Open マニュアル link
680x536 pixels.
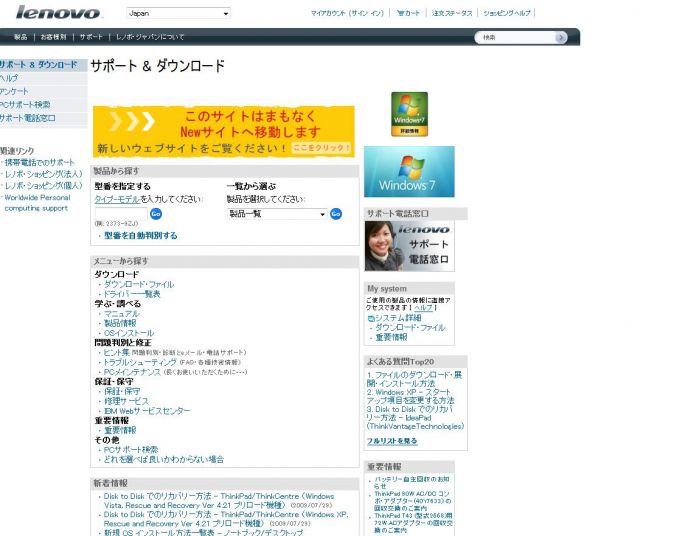pyautogui.click(x=122, y=314)
